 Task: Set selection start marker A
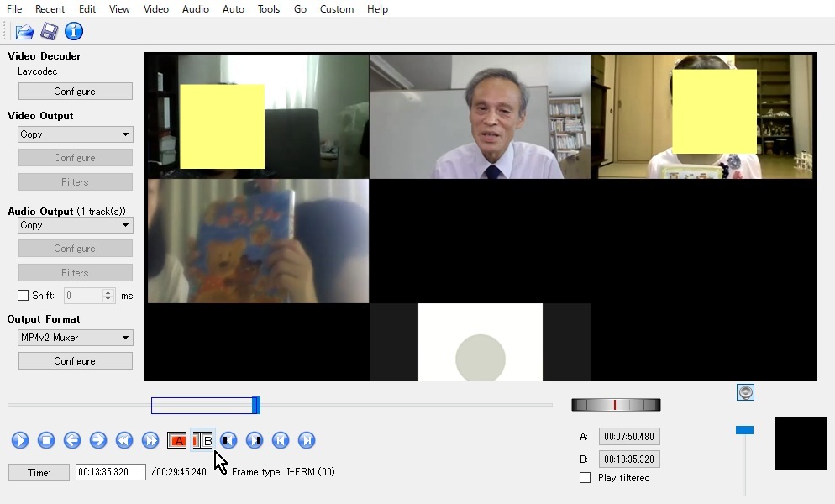[176, 440]
